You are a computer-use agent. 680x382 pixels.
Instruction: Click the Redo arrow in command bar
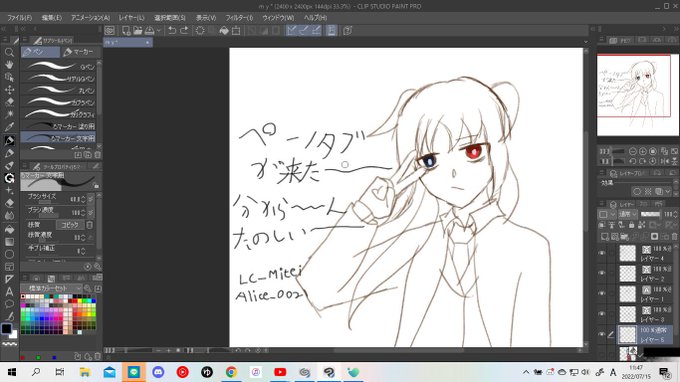tap(184, 30)
